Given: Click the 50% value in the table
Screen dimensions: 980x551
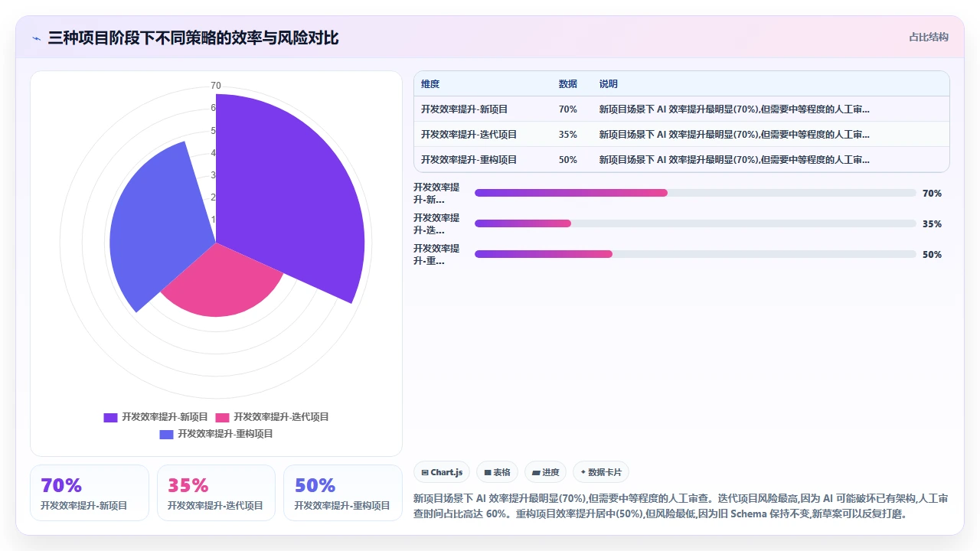Looking at the screenshot, I should pos(568,160).
